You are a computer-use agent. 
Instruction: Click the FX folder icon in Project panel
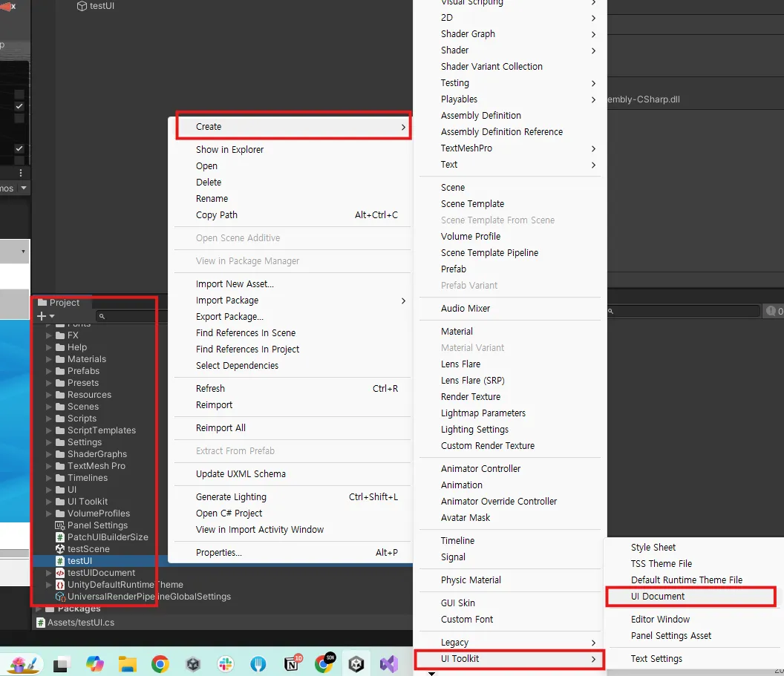[x=60, y=335]
